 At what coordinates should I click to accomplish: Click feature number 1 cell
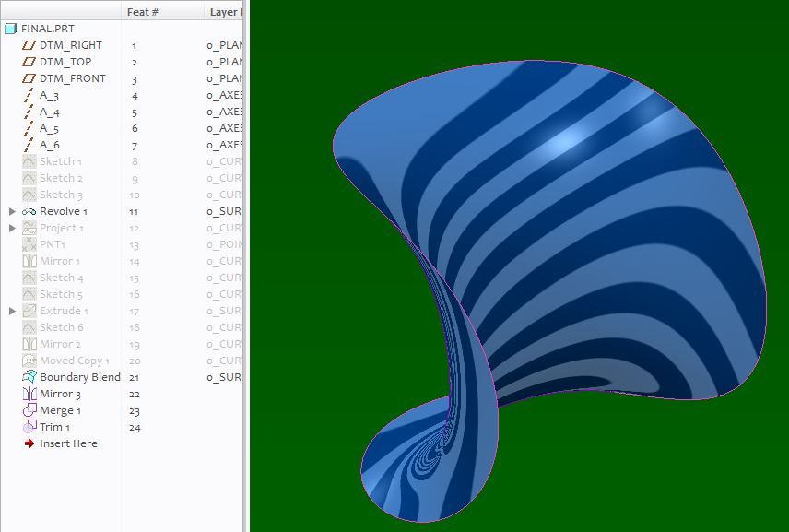pyautogui.click(x=134, y=46)
